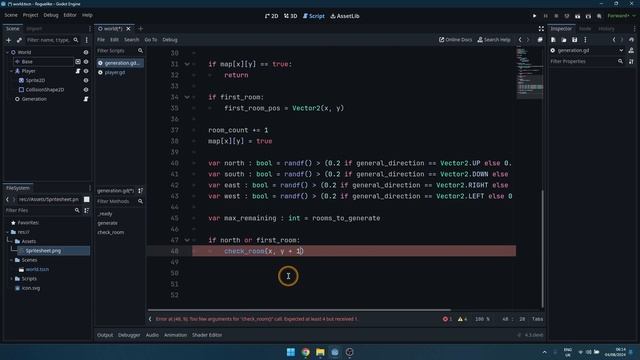640x360 pixels.
Task: Go to previous edited script arrow
Action: pyautogui.click(x=520, y=40)
